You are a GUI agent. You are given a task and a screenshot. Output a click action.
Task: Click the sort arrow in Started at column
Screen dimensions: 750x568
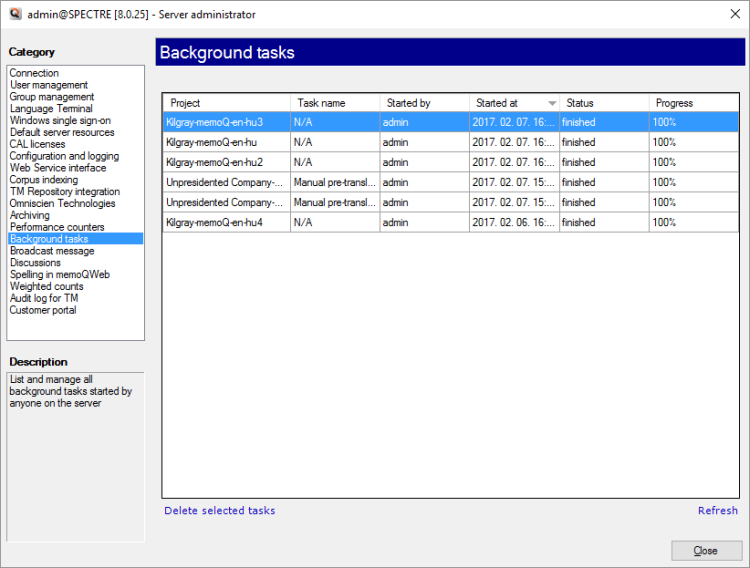[x=552, y=103]
